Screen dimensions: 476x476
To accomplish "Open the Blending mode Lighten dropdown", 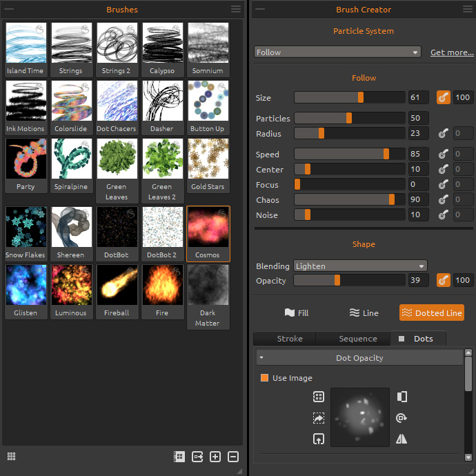I will pyautogui.click(x=360, y=266).
